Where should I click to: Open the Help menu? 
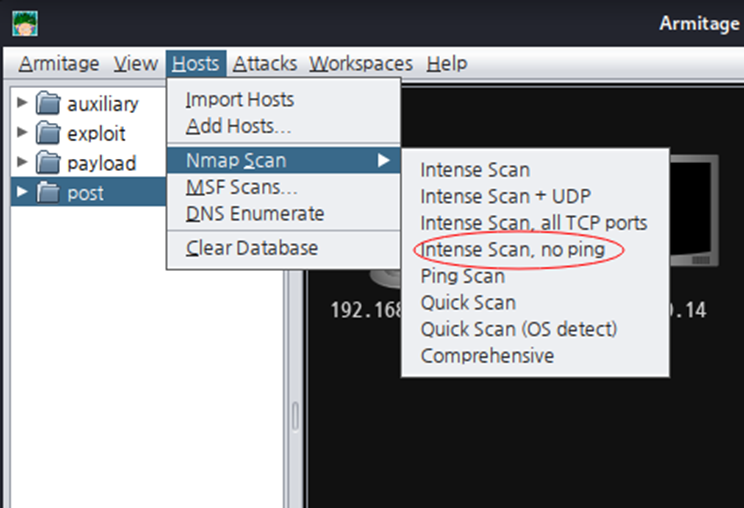click(x=446, y=64)
